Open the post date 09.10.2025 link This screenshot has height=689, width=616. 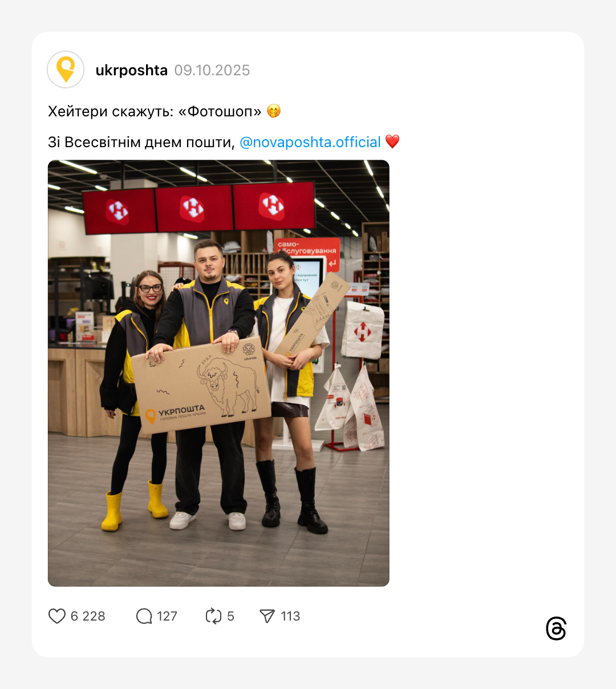212,70
